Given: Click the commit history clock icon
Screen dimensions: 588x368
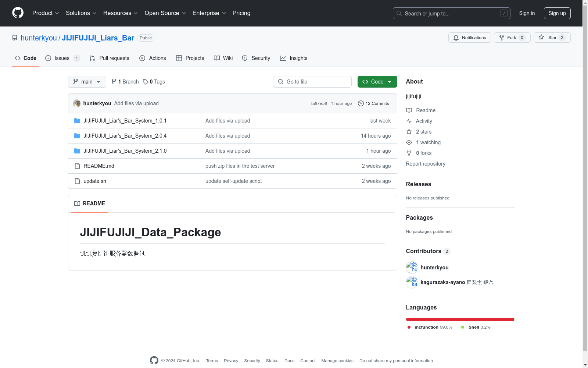Looking at the screenshot, I should tap(361, 103).
